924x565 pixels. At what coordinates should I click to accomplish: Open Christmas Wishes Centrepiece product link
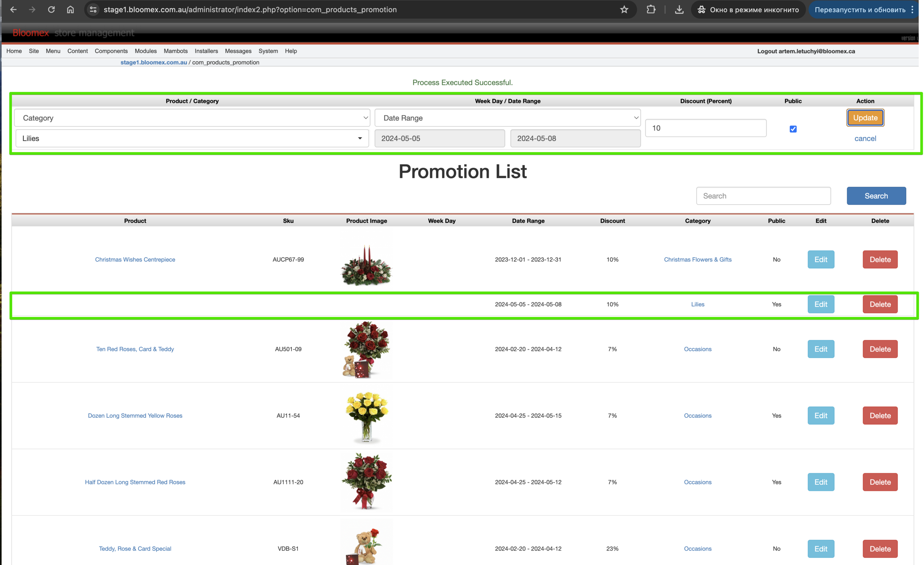click(x=135, y=259)
